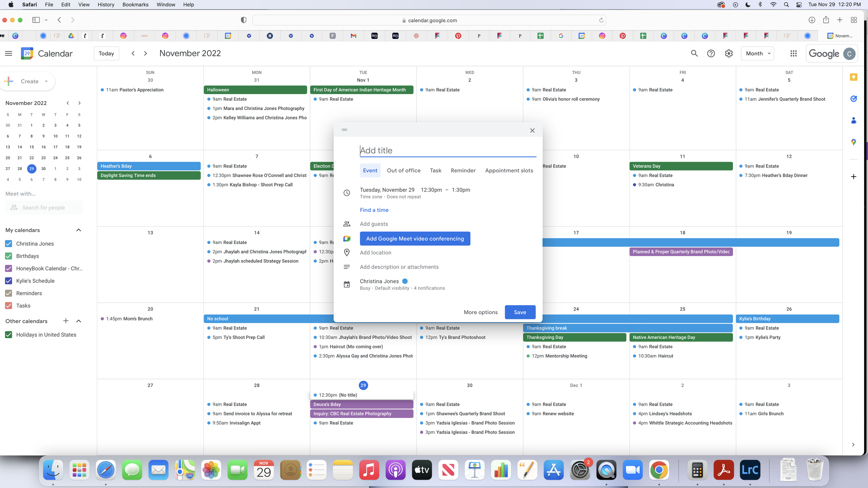Toggle Kylie's Schedule calendar checkbox
This screenshot has width=868, height=488.
point(9,281)
